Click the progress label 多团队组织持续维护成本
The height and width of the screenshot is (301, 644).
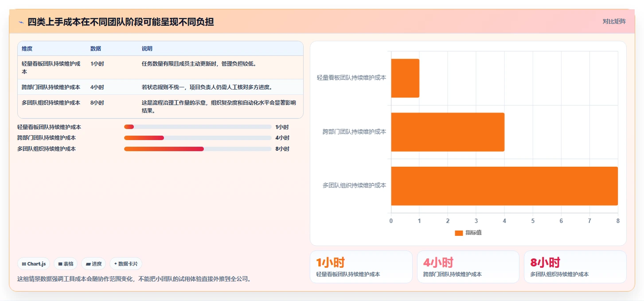[47, 149]
